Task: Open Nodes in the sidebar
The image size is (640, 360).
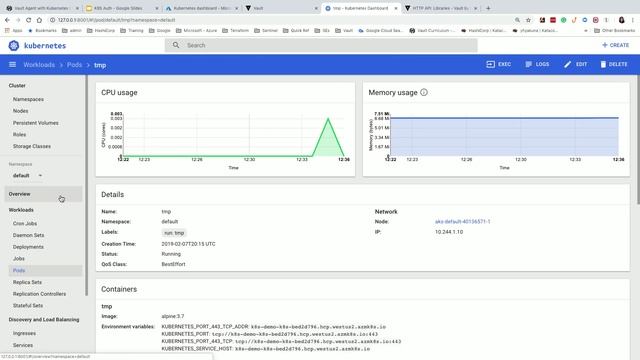Action: tap(20, 111)
